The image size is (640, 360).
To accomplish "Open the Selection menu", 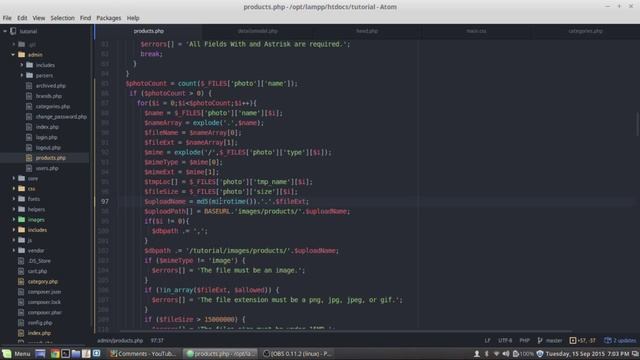I will tap(62, 18).
